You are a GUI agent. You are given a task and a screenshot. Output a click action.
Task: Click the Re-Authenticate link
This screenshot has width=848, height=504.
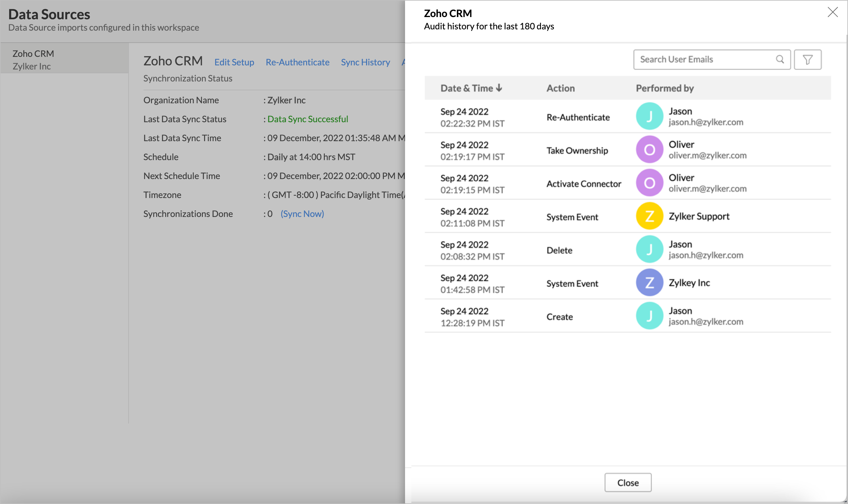[297, 62]
